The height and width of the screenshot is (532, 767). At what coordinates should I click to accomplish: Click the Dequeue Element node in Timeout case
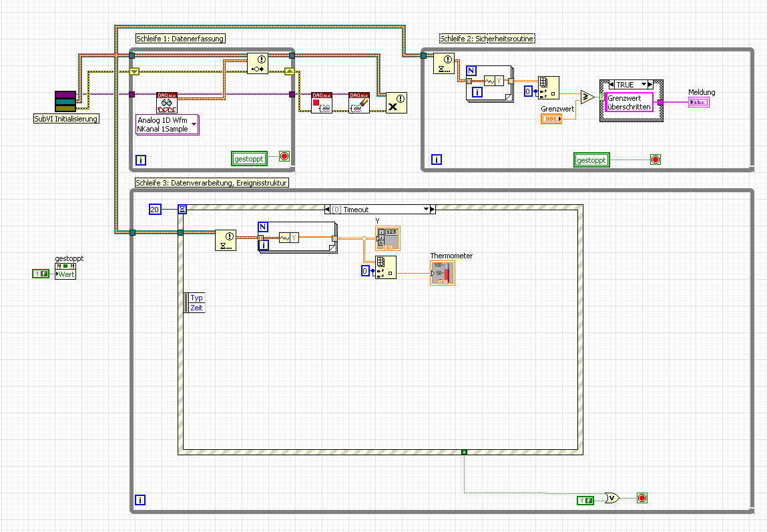point(226,240)
